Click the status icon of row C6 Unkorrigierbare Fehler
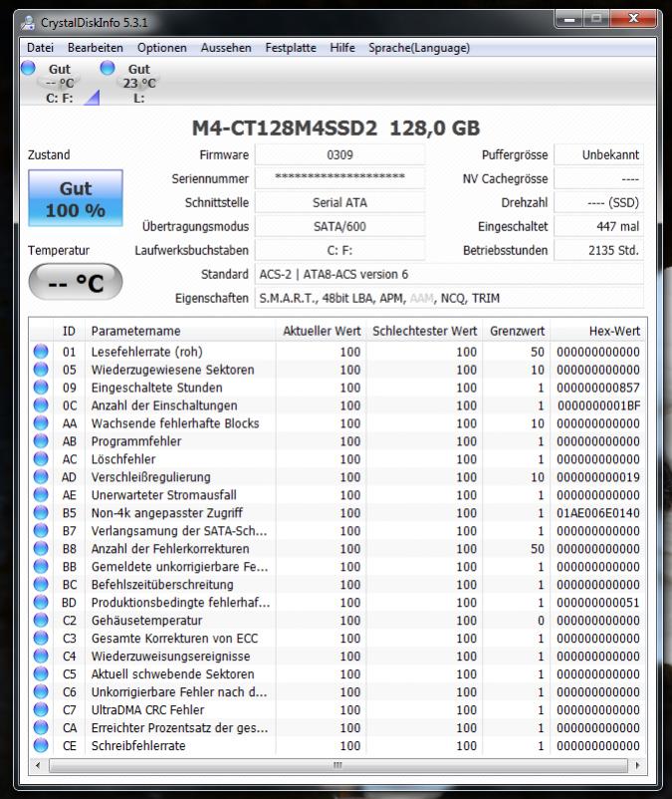The width and height of the screenshot is (672, 799). [x=41, y=691]
